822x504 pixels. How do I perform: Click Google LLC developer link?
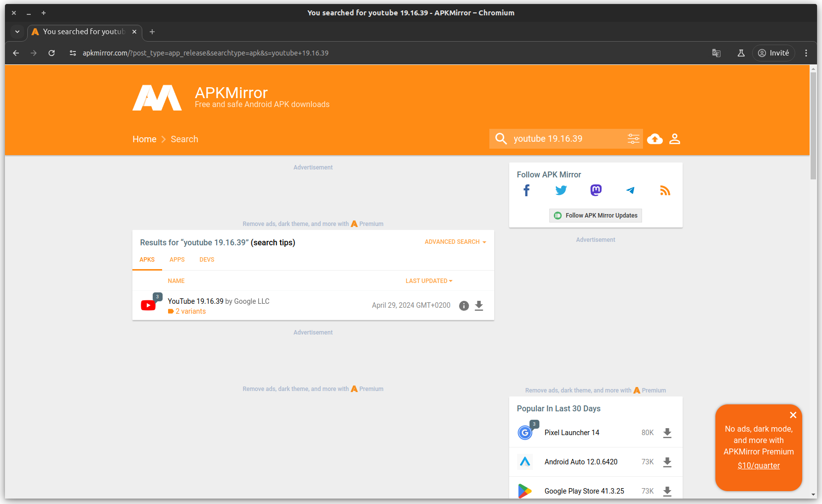click(x=252, y=301)
